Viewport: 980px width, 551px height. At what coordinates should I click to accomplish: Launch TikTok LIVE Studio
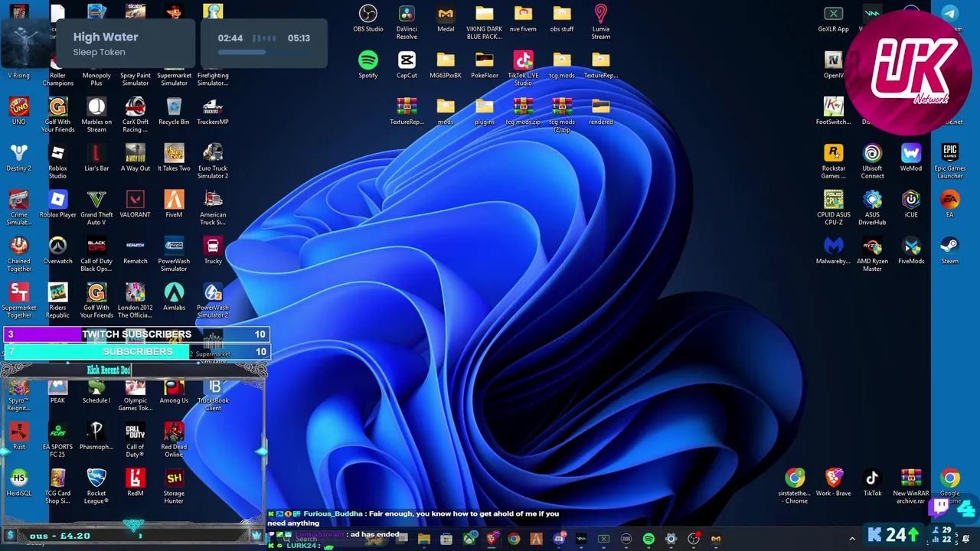click(x=523, y=68)
